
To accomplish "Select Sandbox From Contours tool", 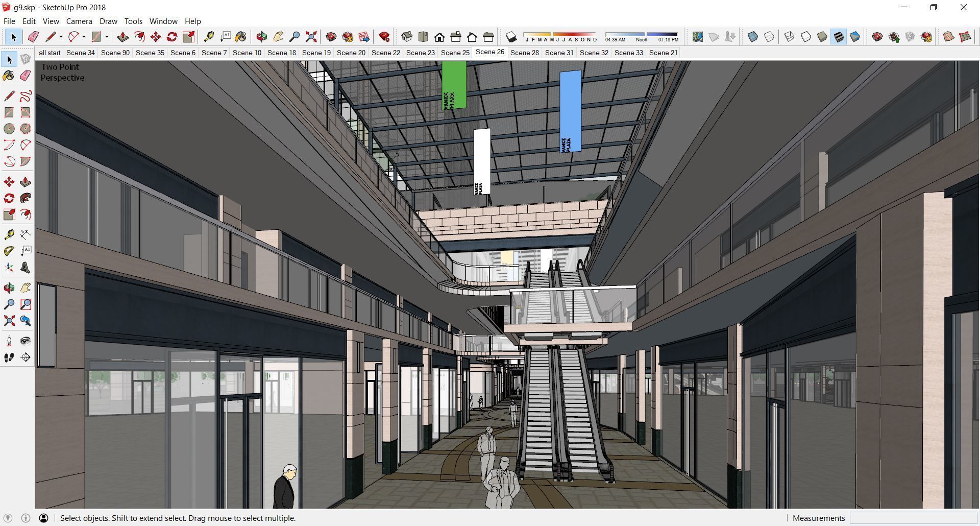I will [949, 37].
